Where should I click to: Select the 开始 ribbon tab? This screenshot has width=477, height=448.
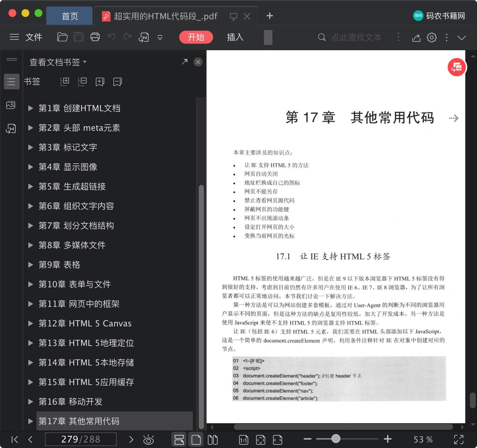point(196,37)
